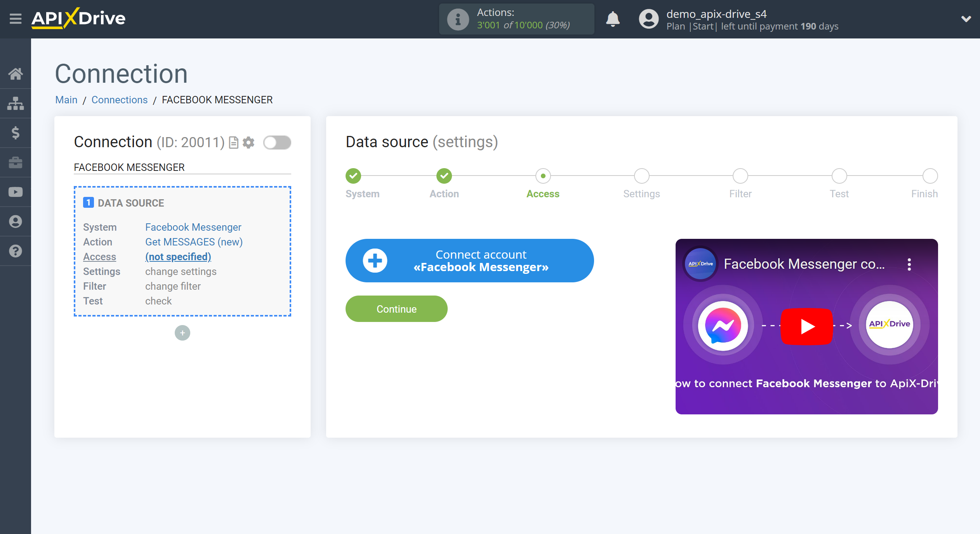Click the Facebook Messenger tutorial YouTube thumbnail

[x=807, y=325]
